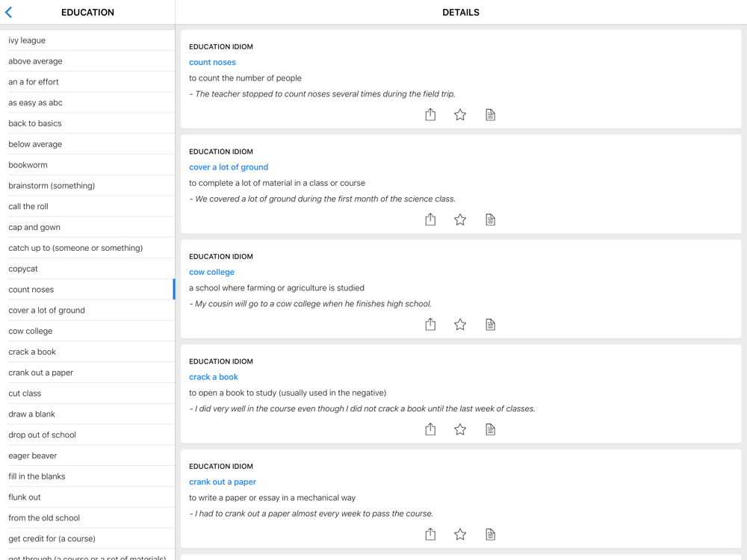Open notes icon for 'crank out a paper'
Screen dimensions: 747x560
[x=490, y=534]
